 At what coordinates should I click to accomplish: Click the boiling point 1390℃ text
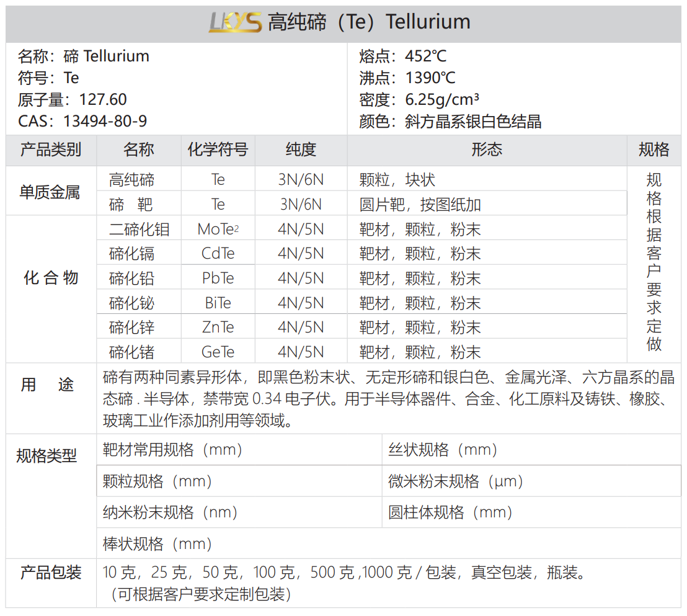pyautogui.click(x=407, y=78)
